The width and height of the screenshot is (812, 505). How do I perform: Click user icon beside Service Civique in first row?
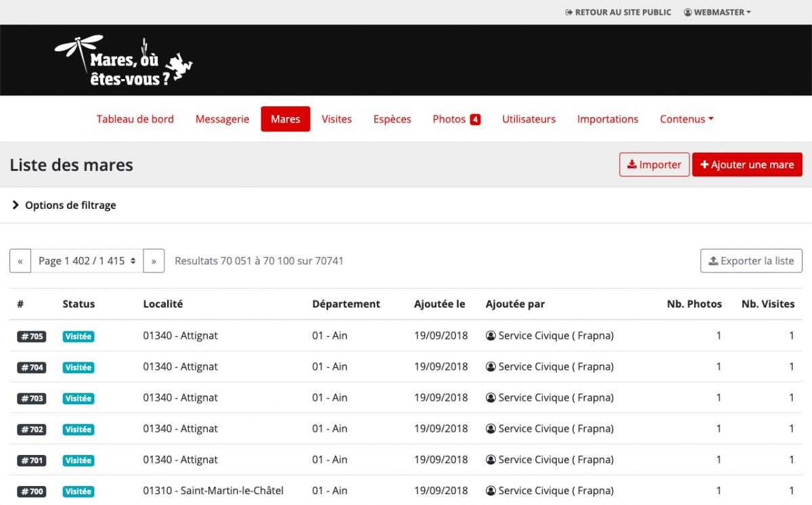click(491, 336)
